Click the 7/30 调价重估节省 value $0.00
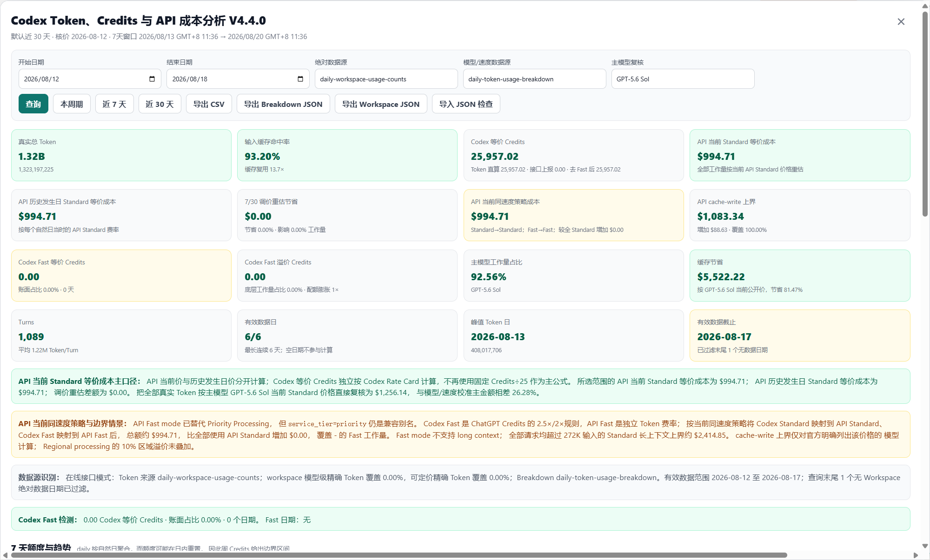The image size is (930, 560). tap(258, 217)
